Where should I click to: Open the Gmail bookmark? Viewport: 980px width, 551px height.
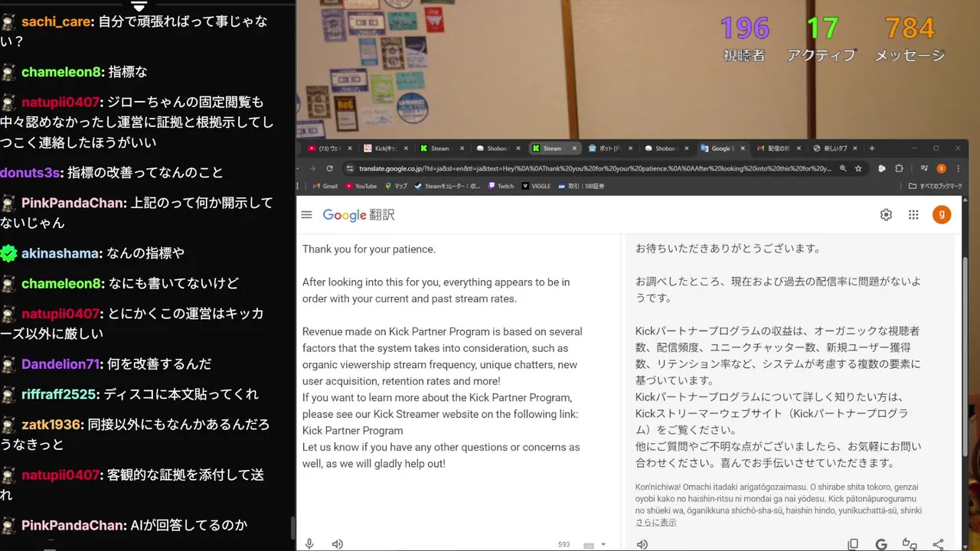[325, 186]
